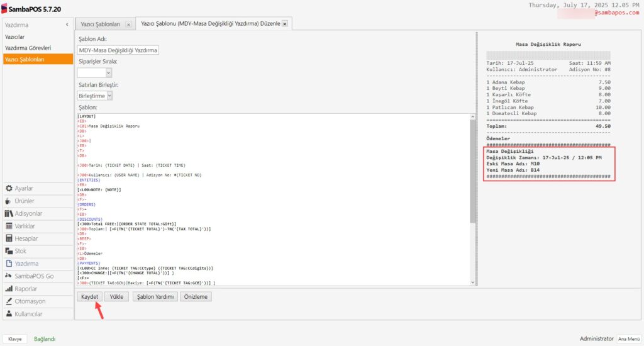Open Yazdırma via its page icon
The width and height of the screenshot is (644, 346).
[9, 264]
